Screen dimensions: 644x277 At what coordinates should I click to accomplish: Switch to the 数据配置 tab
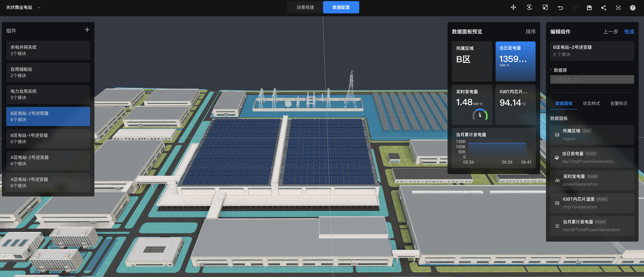pos(341,7)
